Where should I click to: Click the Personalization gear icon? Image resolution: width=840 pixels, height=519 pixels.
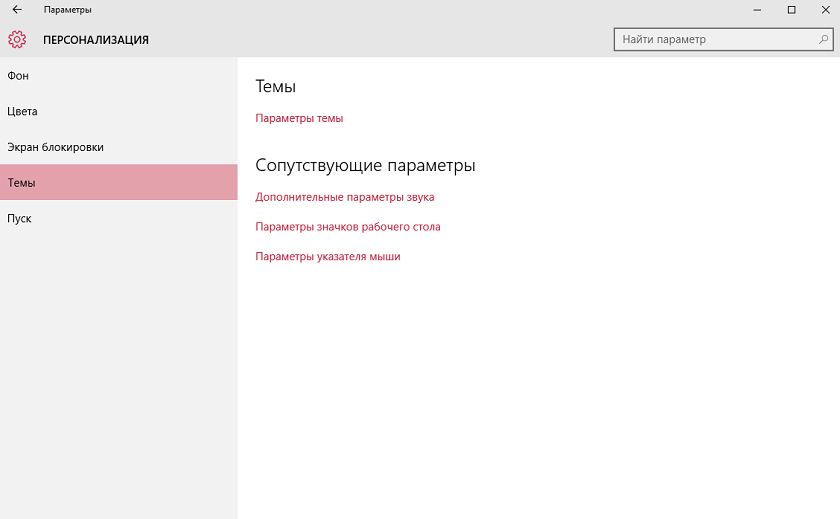pos(17,39)
